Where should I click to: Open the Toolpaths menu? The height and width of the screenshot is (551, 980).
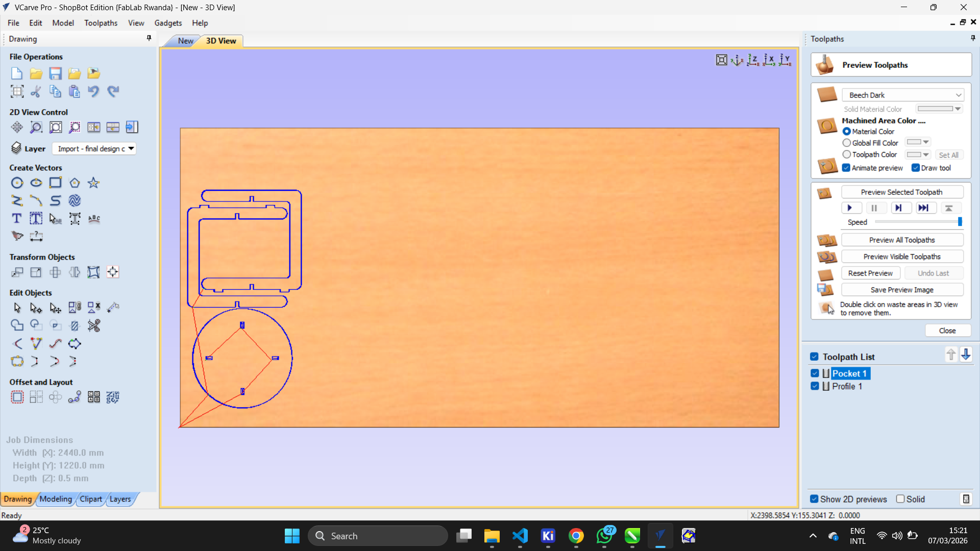(101, 23)
